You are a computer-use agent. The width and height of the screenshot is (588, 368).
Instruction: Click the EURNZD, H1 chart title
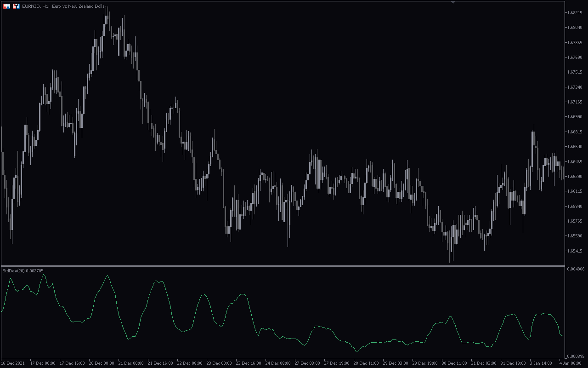[x=64, y=6]
